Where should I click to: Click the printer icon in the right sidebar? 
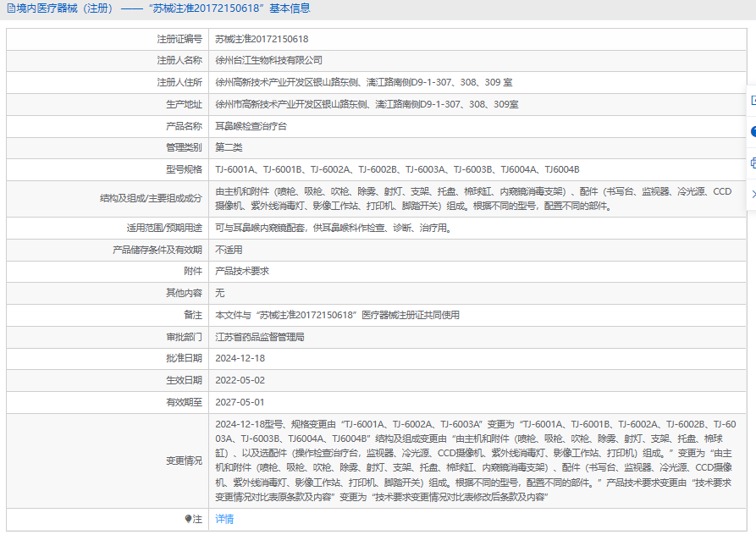click(x=753, y=163)
